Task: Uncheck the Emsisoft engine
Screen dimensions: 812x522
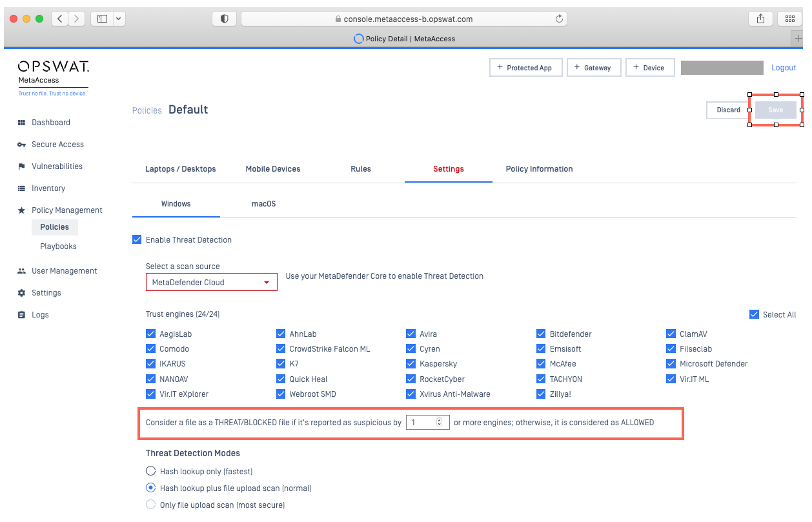Action: pos(541,349)
